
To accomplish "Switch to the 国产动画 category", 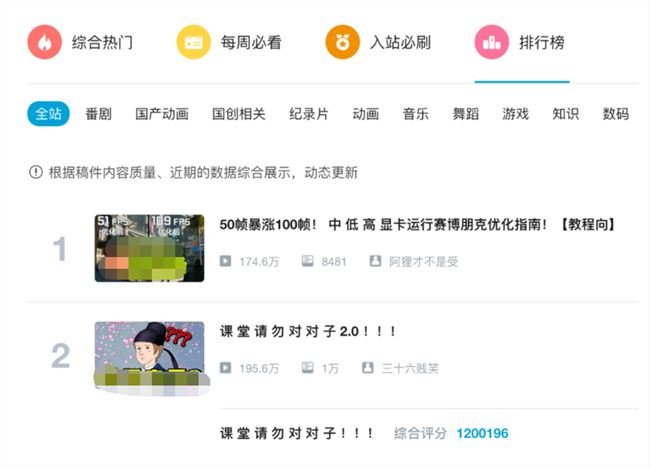I will coord(162,114).
